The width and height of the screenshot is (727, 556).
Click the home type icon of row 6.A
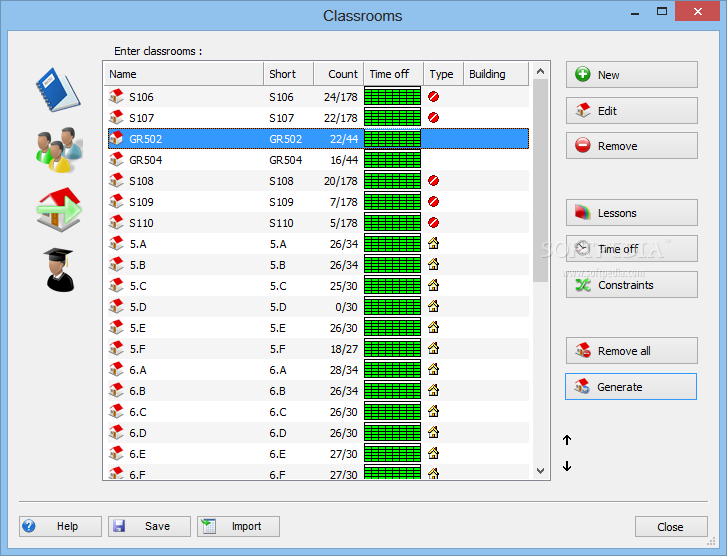[434, 369]
